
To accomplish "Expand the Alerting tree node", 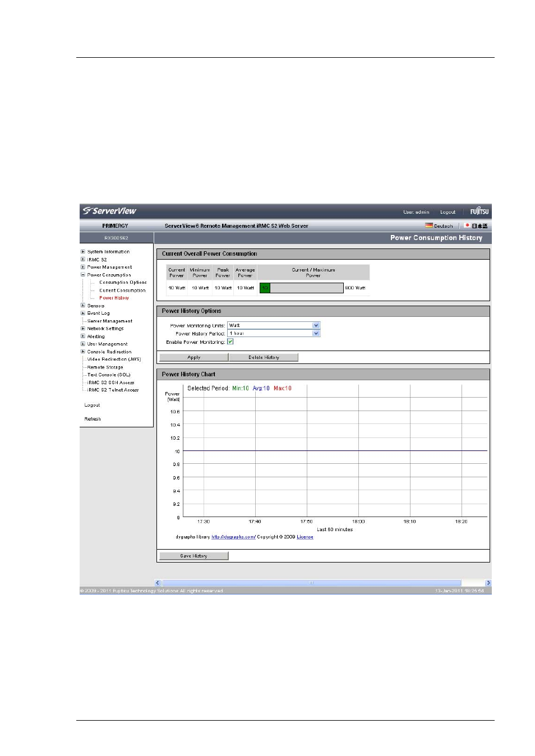I will [x=83, y=336].
